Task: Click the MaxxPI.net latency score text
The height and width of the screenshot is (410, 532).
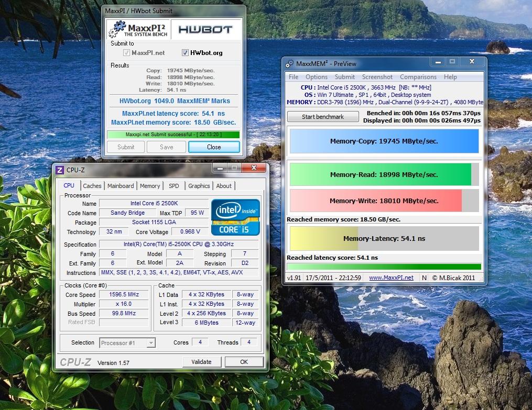Action: 173,114
